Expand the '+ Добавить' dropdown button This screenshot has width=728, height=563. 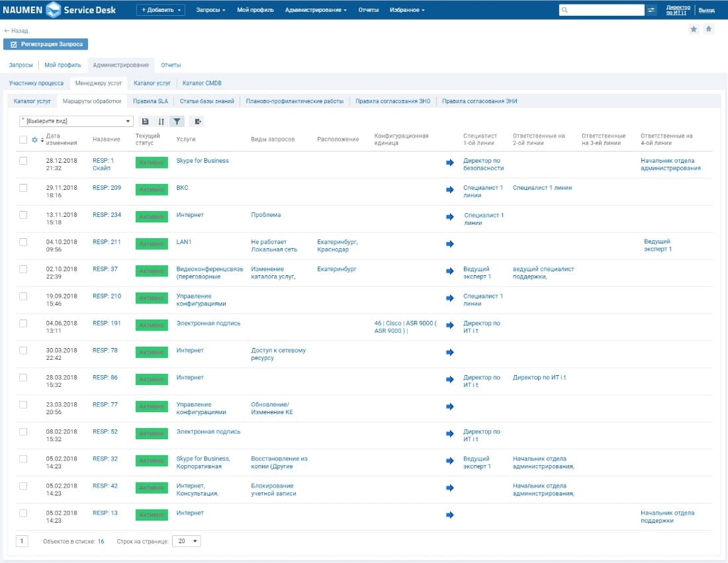(x=161, y=10)
